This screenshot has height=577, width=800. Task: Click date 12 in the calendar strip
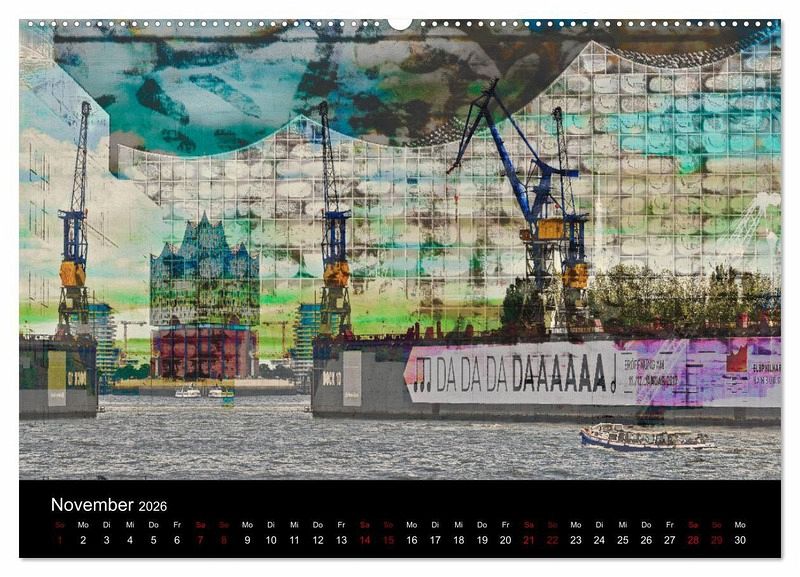tap(318, 540)
